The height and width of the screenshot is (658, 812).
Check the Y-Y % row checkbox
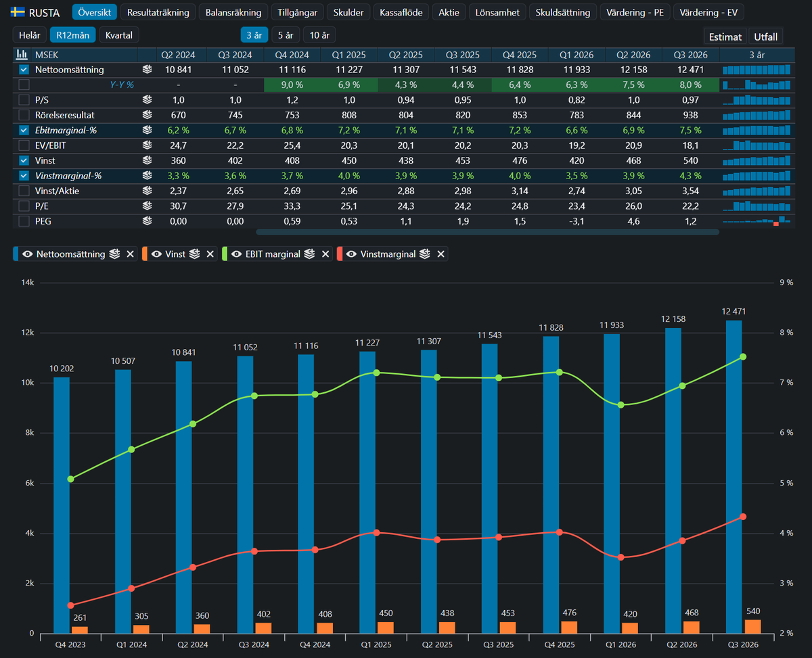[x=24, y=85]
